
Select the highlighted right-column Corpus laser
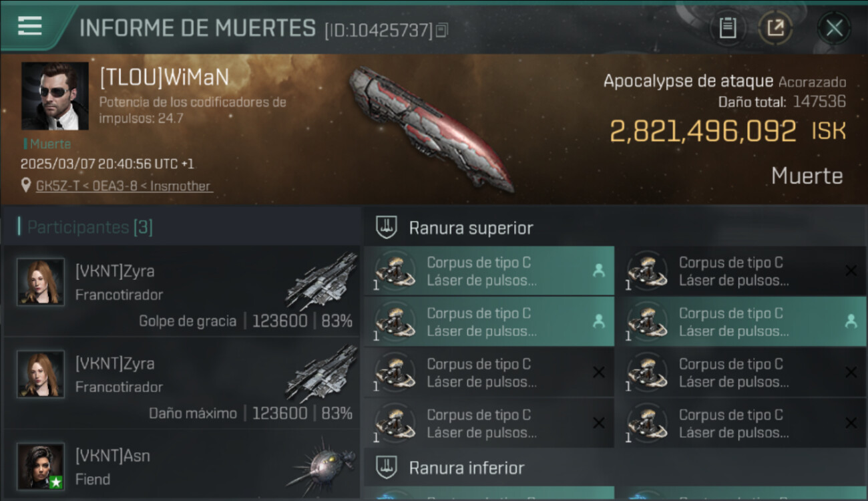point(741,322)
